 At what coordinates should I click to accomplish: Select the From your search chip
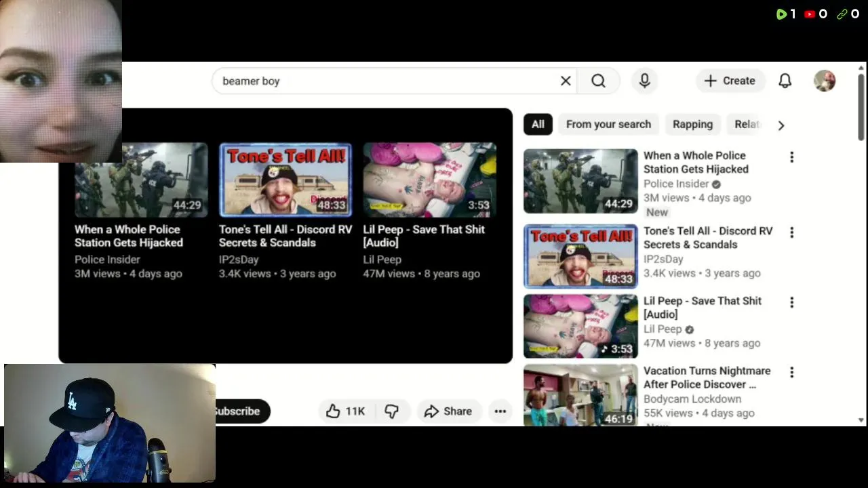tap(608, 124)
